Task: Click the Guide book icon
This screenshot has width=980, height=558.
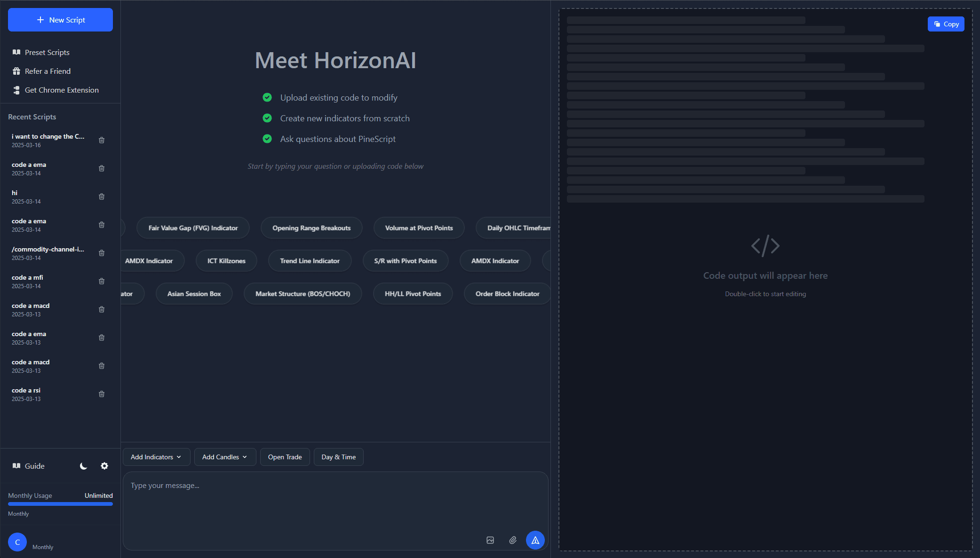Action: click(x=16, y=466)
